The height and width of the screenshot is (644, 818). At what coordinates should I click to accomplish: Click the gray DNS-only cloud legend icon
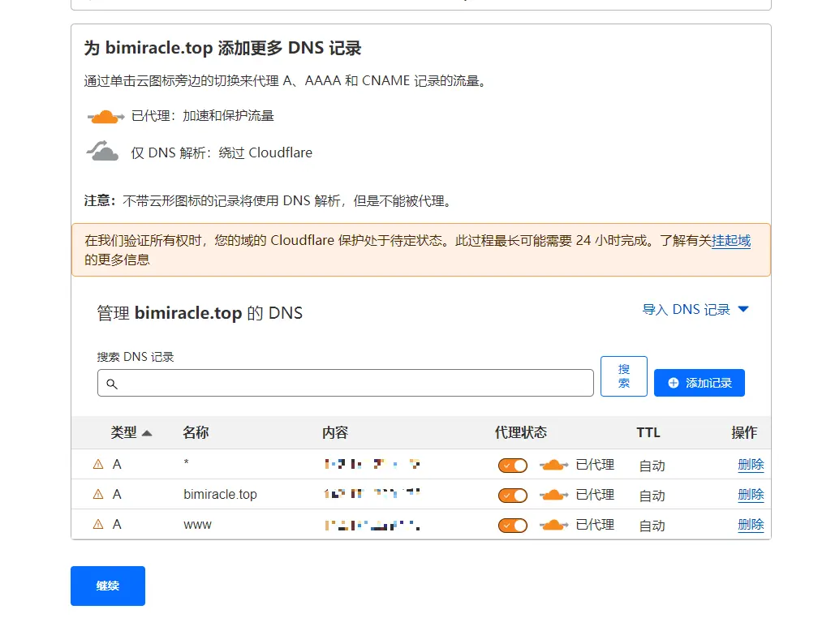coord(102,151)
